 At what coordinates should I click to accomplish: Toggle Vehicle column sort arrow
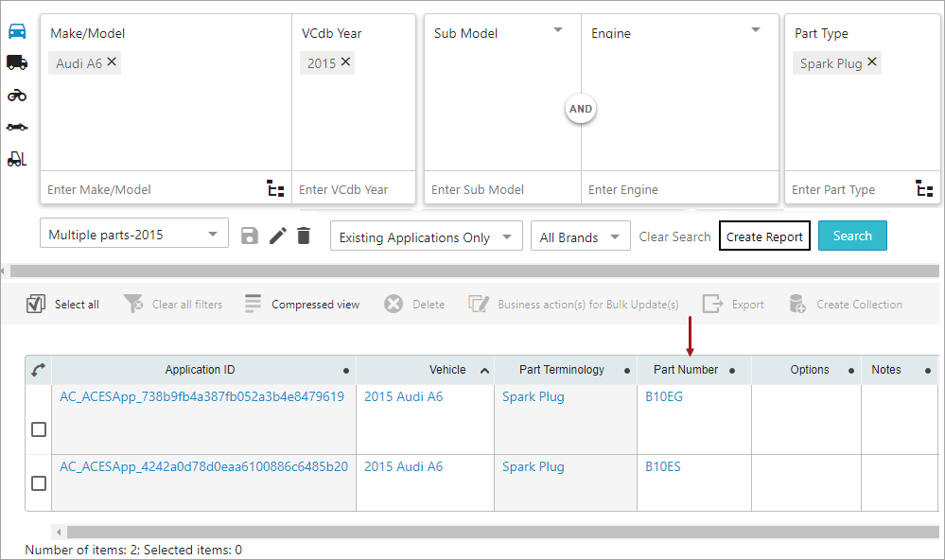pos(484,371)
